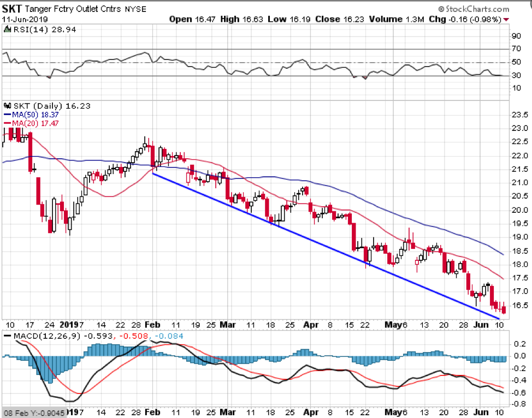Click the Open 16.47 value

192,19
